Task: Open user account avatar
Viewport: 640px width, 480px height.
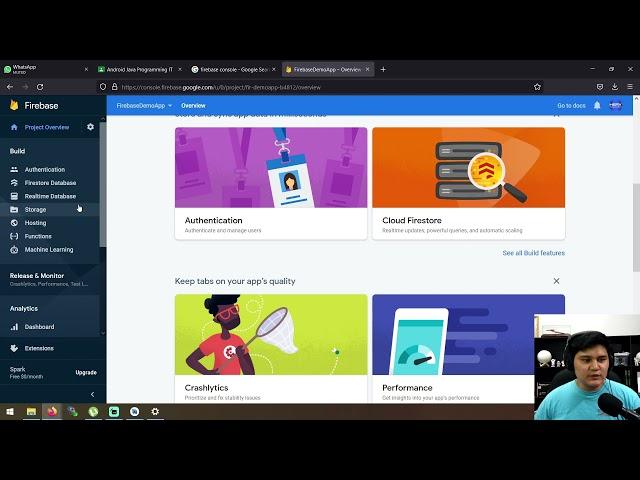Action: tap(616, 105)
